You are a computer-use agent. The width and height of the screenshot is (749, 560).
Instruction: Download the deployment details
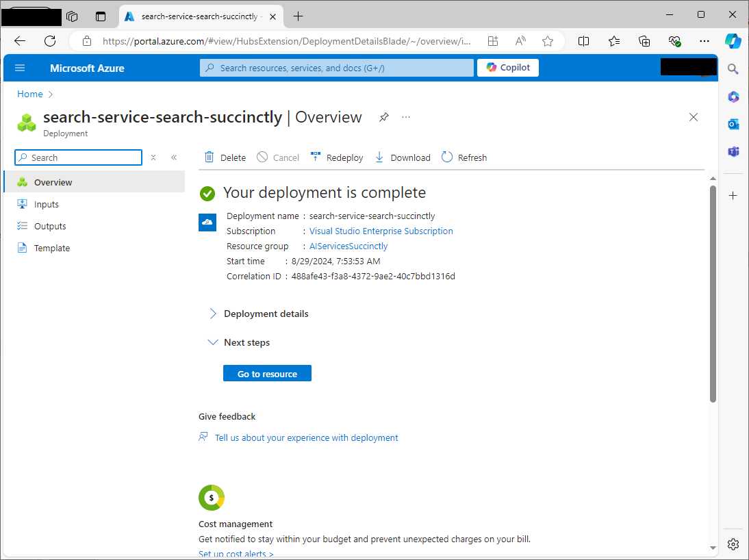point(402,157)
